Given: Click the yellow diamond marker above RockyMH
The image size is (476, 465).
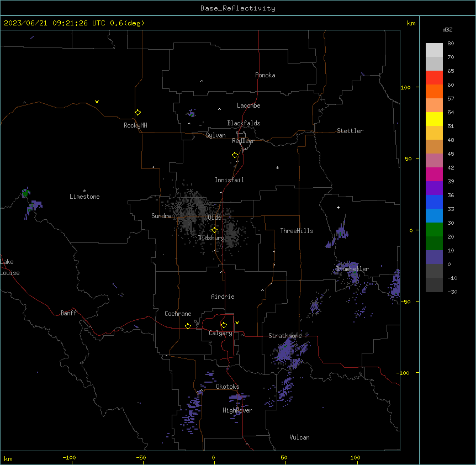Looking at the screenshot, I should [x=137, y=113].
